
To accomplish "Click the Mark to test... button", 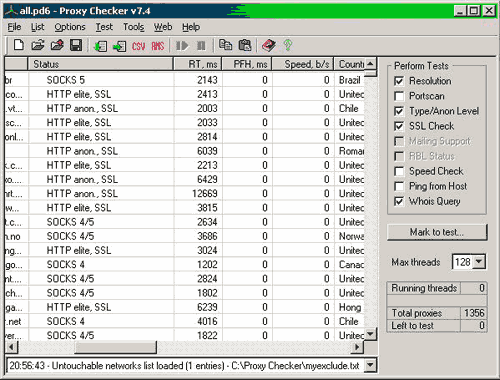I will point(437,232).
